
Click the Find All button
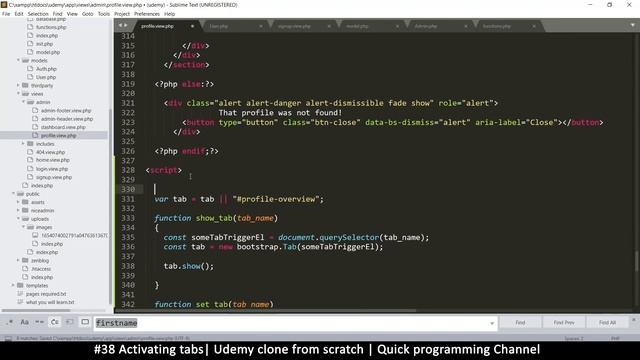point(607,322)
